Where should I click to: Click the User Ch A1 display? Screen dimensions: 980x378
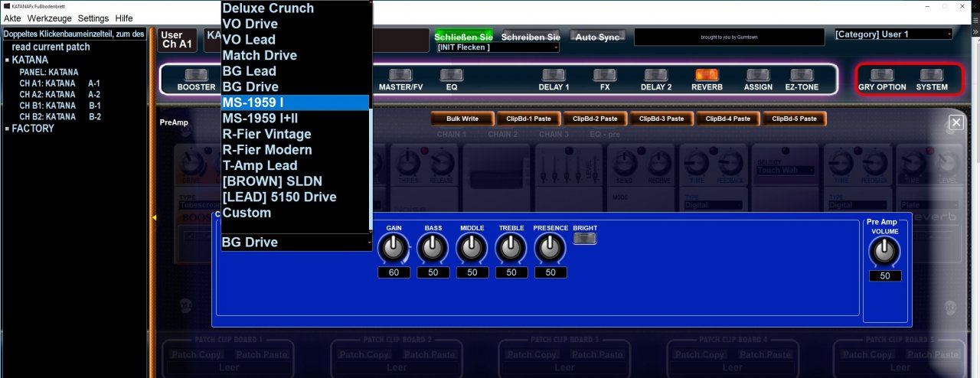pyautogui.click(x=177, y=40)
